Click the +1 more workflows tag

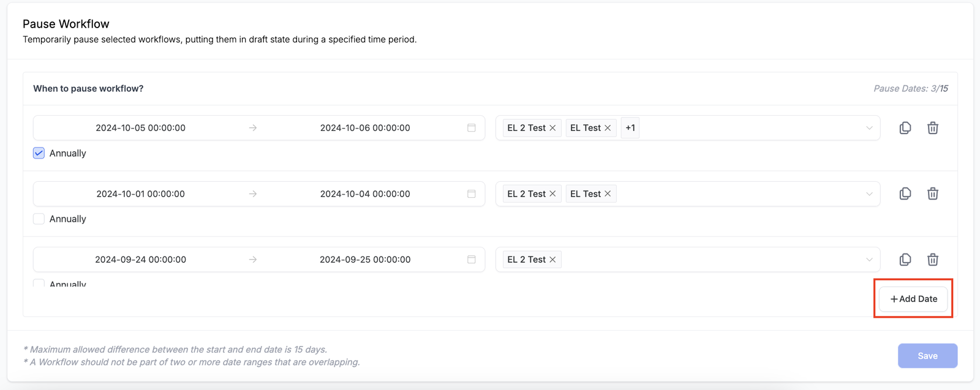click(630, 128)
